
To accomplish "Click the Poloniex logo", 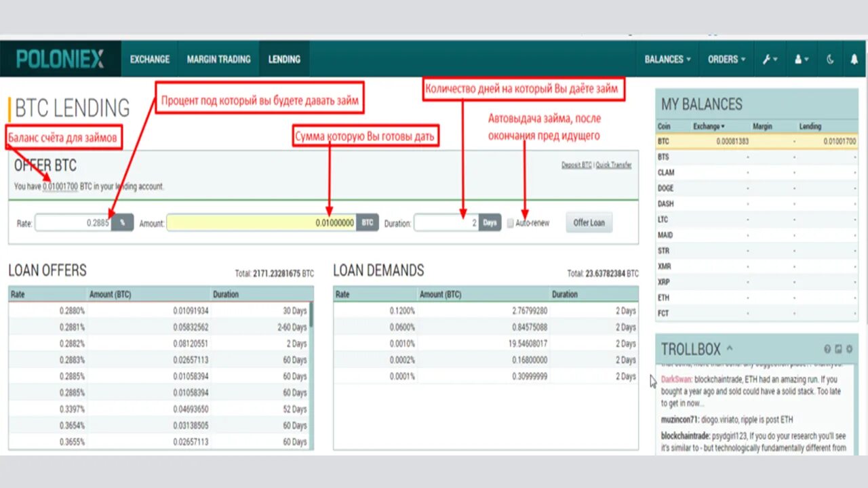I will pyautogui.click(x=60, y=59).
